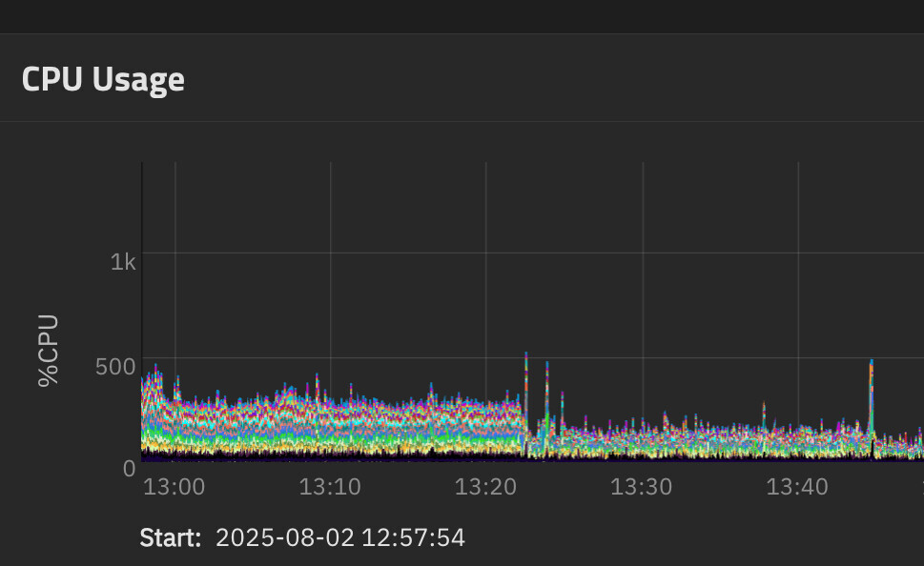Click the 500 y-axis tick label

coord(115,367)
